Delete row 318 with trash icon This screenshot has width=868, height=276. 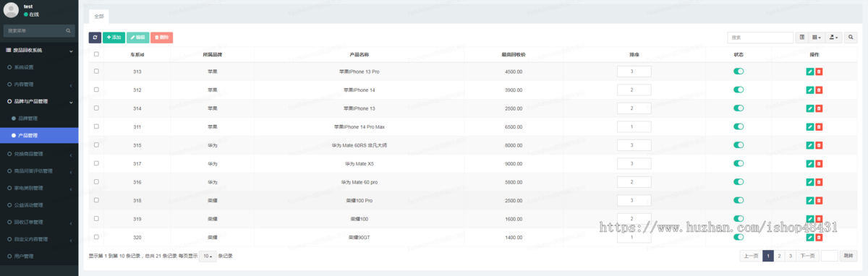coord(819,200)
